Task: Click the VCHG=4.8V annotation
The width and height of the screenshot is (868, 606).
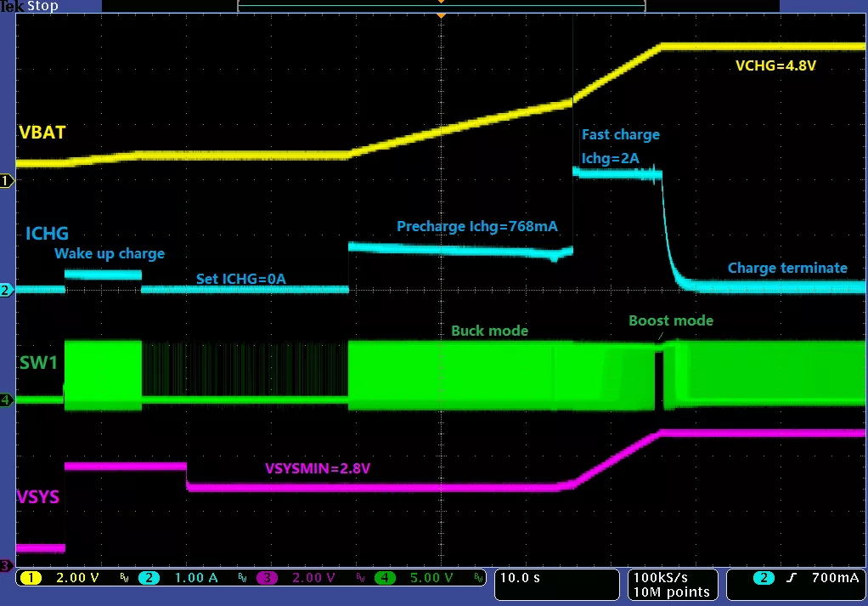Action: [775, 66]
